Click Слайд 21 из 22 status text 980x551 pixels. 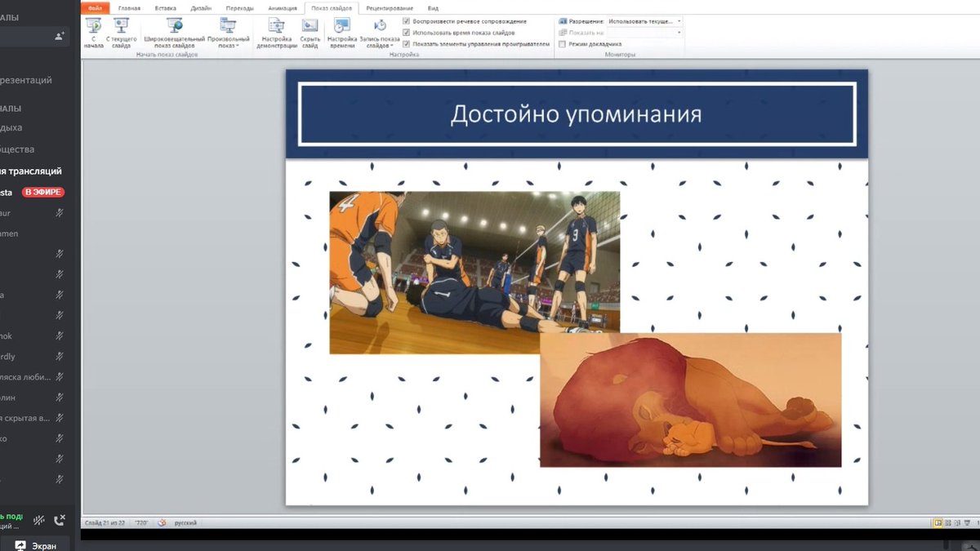pos(105,522)
